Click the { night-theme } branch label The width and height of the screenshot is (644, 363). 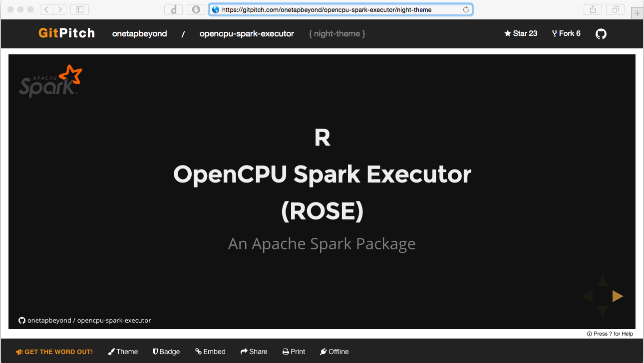337,34
